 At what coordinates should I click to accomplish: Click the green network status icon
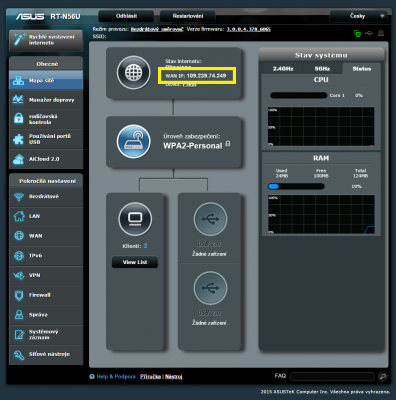tap(357, 33)
